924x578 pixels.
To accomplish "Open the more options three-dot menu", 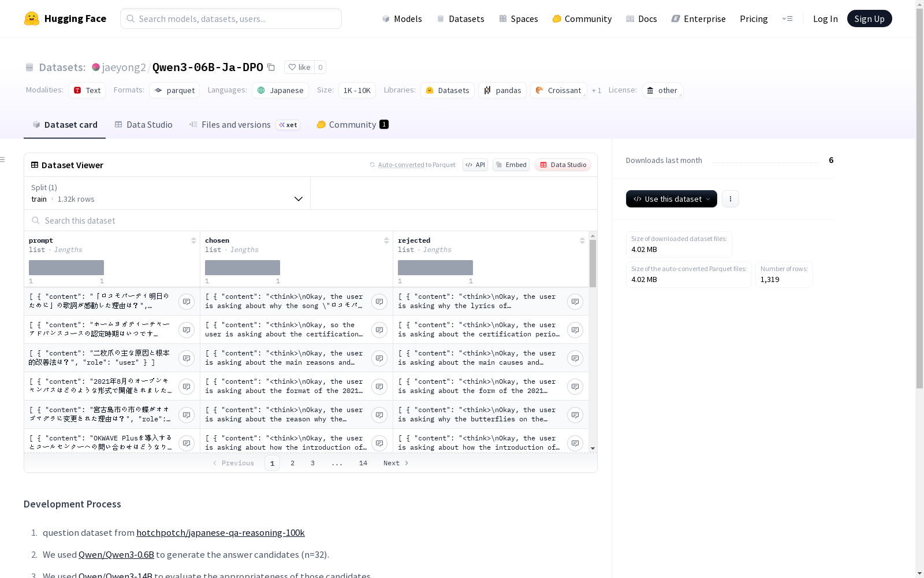I will [730, 199].
